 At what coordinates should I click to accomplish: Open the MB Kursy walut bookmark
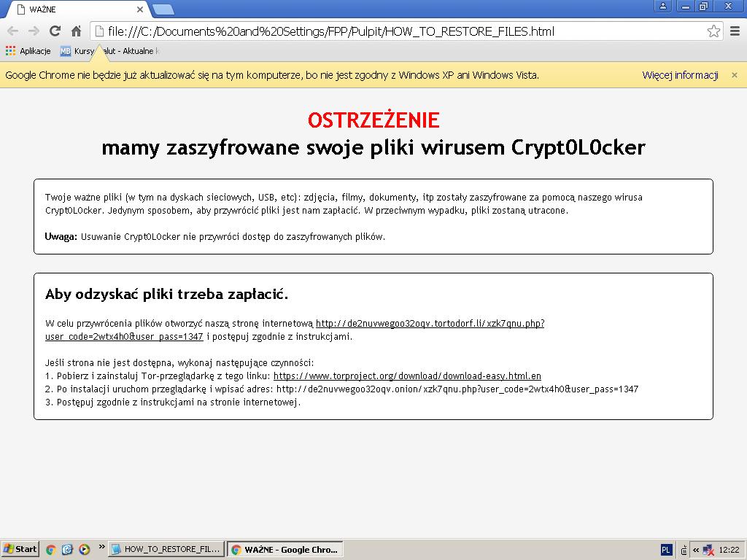(x=109, y=51)
